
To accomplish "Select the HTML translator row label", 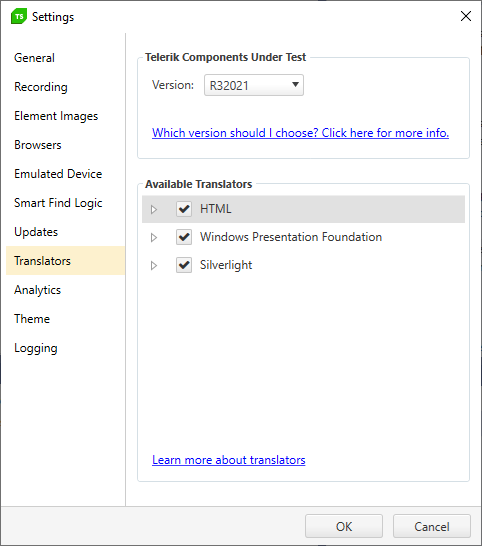I will (x=216, y=209).
